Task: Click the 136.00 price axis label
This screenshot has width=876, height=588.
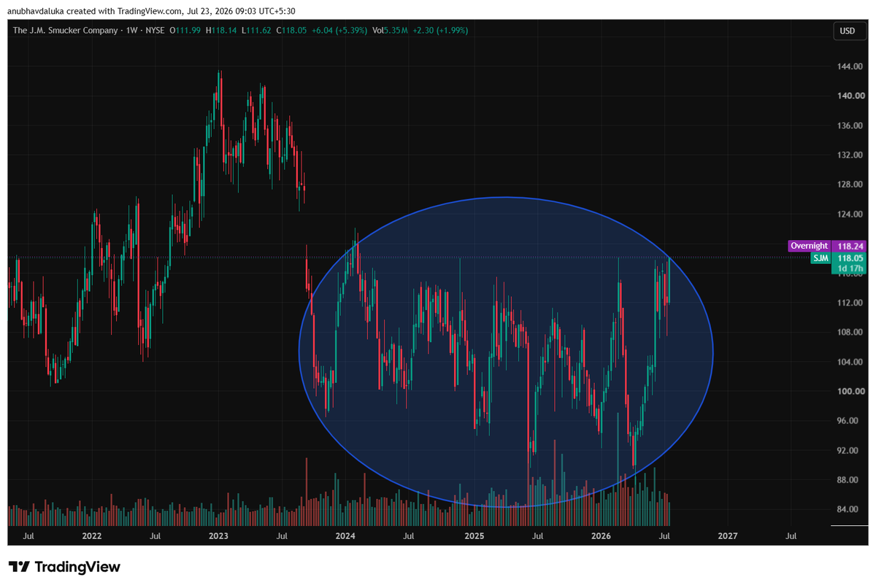Action: click(x=848, y=125)
